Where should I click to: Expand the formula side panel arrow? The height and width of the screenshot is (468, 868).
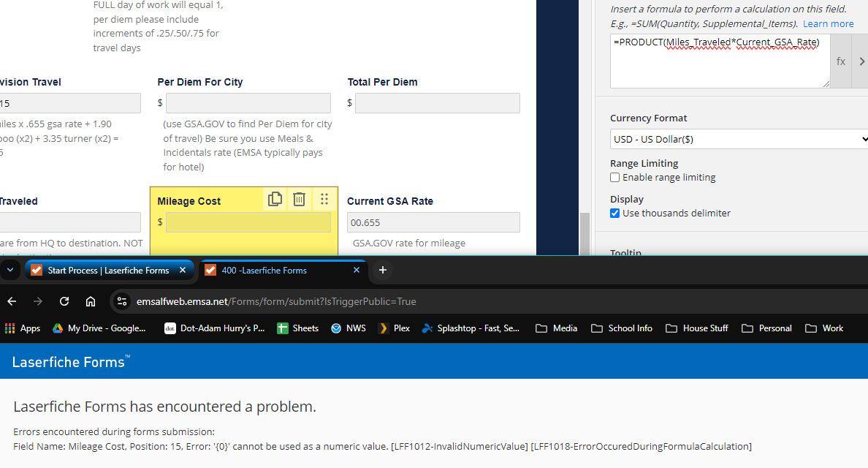point(861,61)
